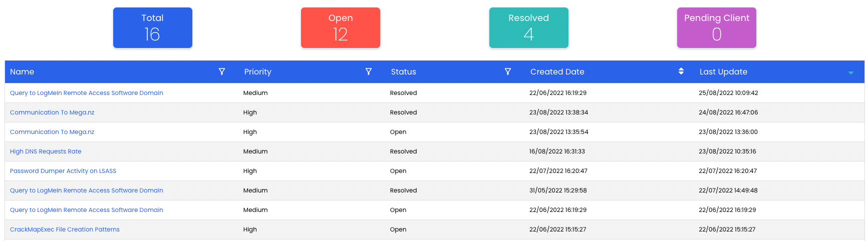Click the Resolved 4 card
Viewport: 868px width, 241px height.
pos(529,27)
